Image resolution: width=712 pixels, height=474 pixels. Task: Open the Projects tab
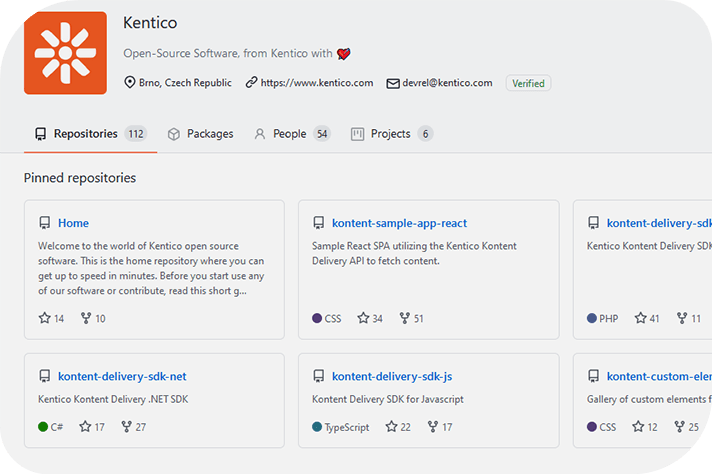tap(391, 134)
